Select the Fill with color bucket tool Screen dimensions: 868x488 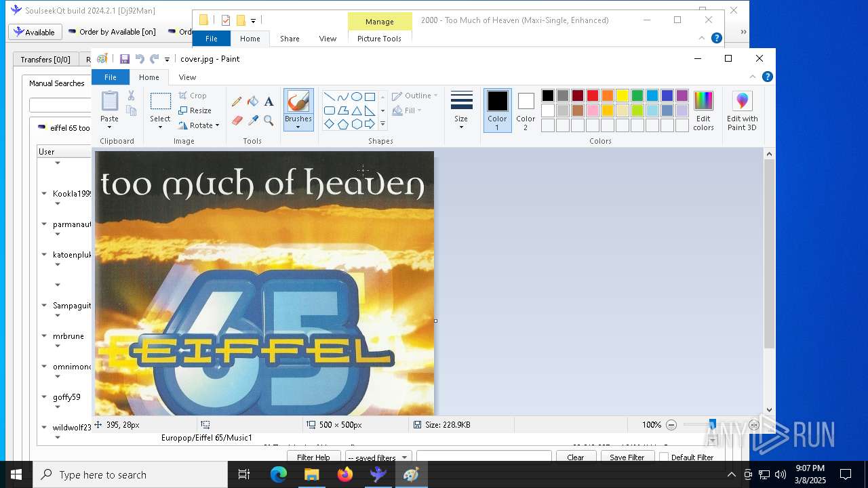point(253,102)
